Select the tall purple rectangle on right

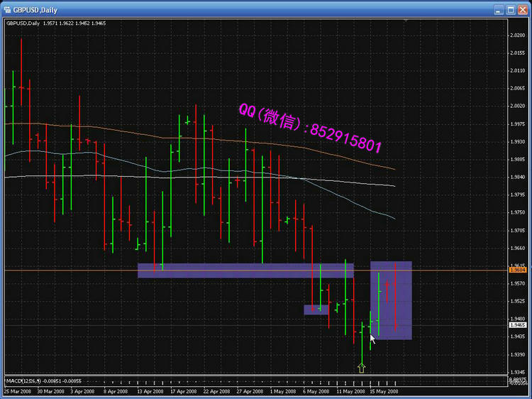tap(391, 300)
